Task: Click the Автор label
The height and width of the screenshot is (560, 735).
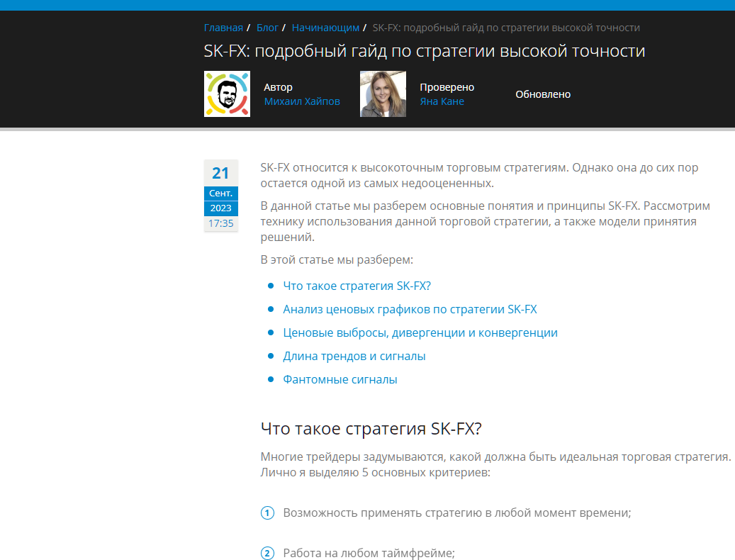Action: coord(278,87)
